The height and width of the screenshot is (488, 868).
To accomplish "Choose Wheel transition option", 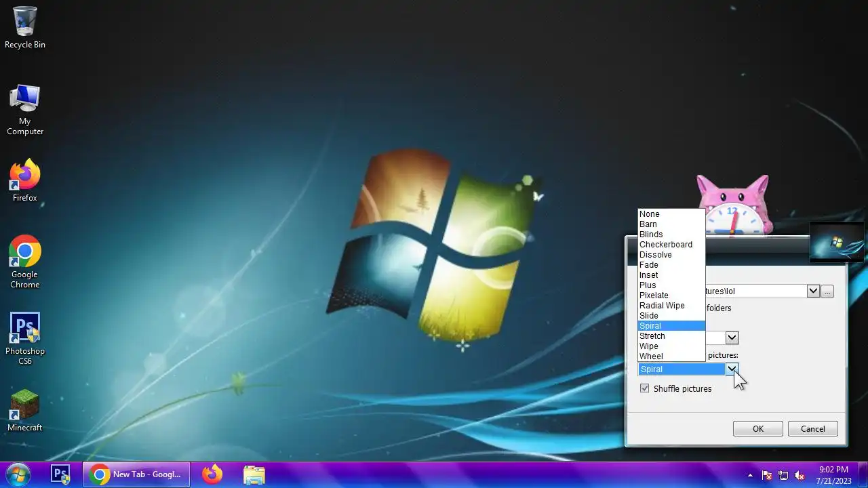I will [x=671, y=357].
